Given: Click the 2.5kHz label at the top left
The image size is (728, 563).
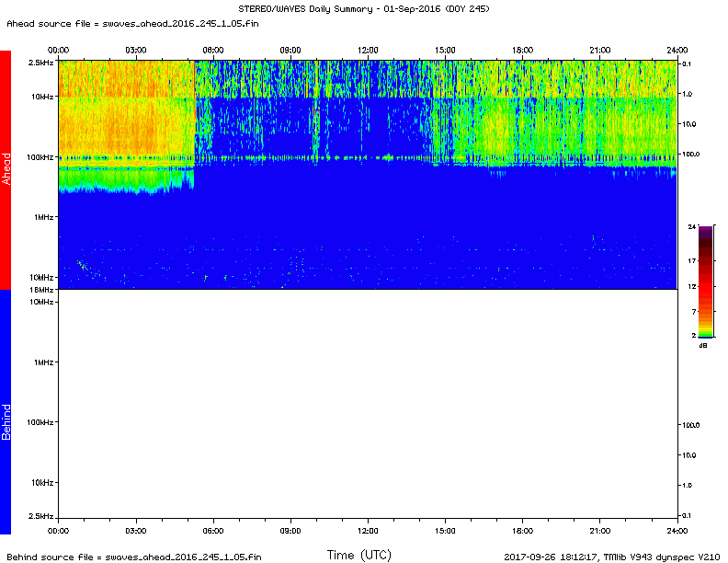Looking at the screenshot, I should 40,62.
